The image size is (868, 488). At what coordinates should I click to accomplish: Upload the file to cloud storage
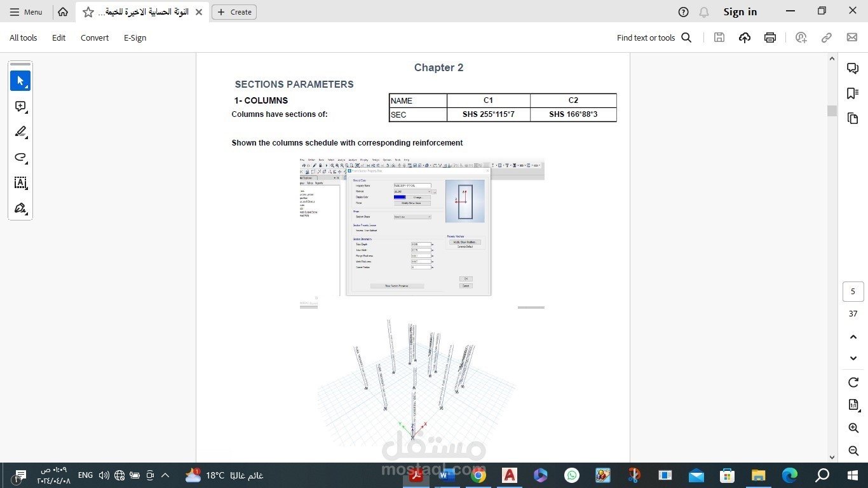tap(745, 37)
